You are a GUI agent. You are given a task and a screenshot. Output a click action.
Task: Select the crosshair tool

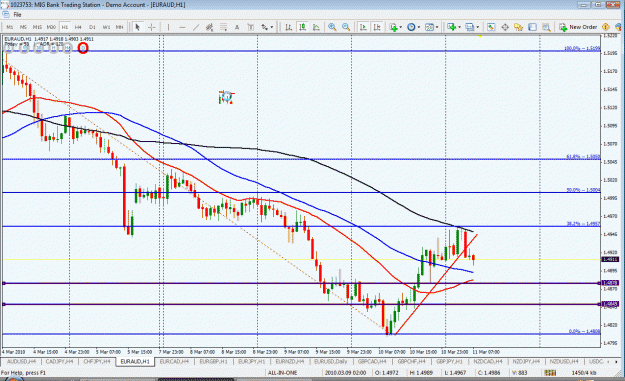click(x=151, y=27)
